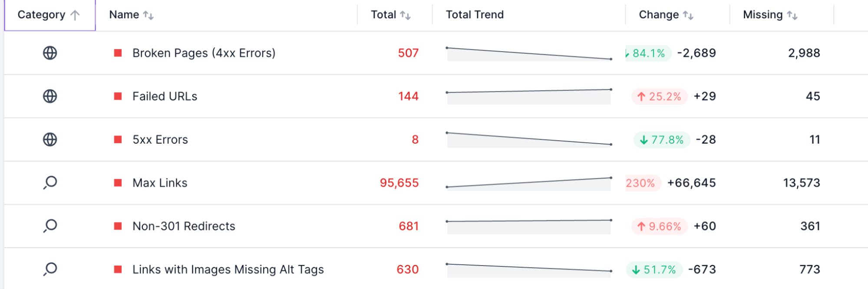This screenshot has width=868, height=289.
Task: Click magnifier icon beside Links with Images Missing Alt Tags
Action: (50, 269)
